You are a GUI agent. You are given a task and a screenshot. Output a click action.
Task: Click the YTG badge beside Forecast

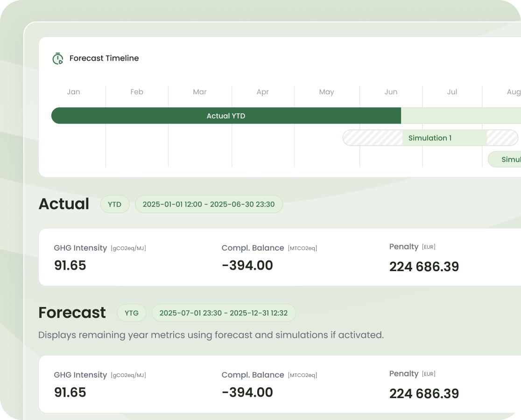tap(132, 313)
